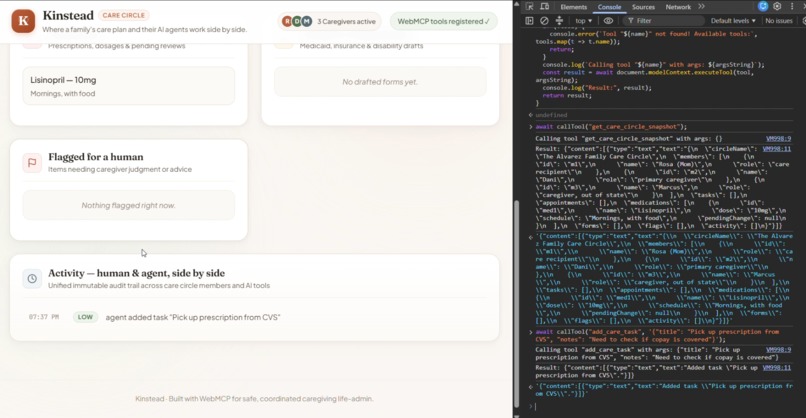The image size is (806, 418).
Task: Click the No issues indicator
Action: tap(779, 21)
